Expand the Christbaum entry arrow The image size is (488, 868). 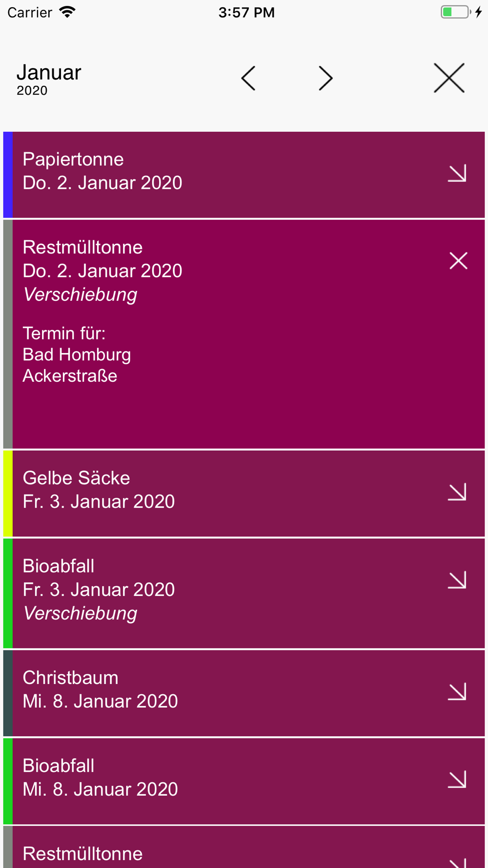(457, 692)
